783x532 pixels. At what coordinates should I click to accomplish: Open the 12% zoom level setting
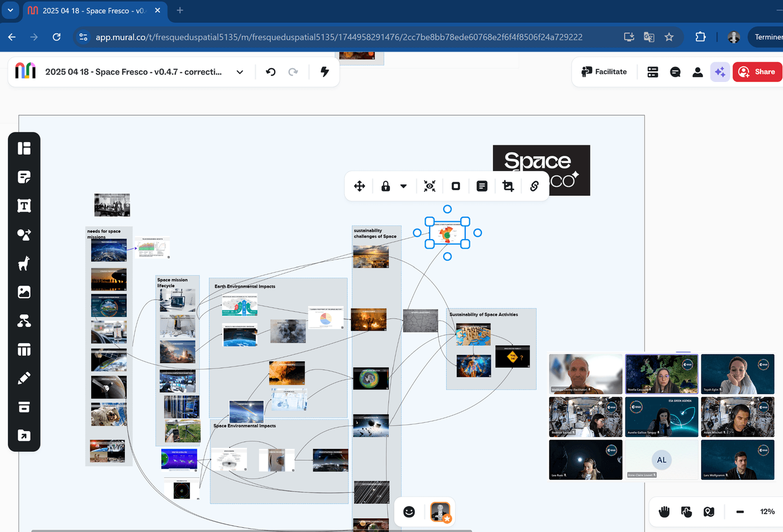[767, 512]
